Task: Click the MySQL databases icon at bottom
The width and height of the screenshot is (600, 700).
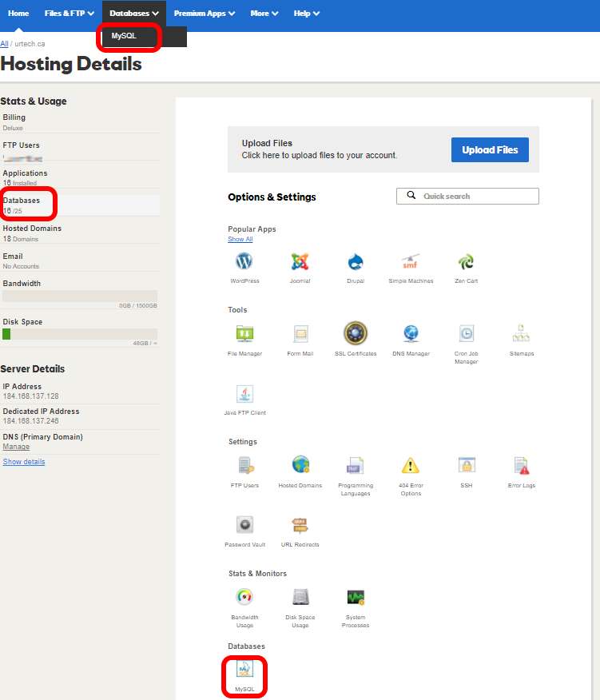Action: (x=244, y=670)
